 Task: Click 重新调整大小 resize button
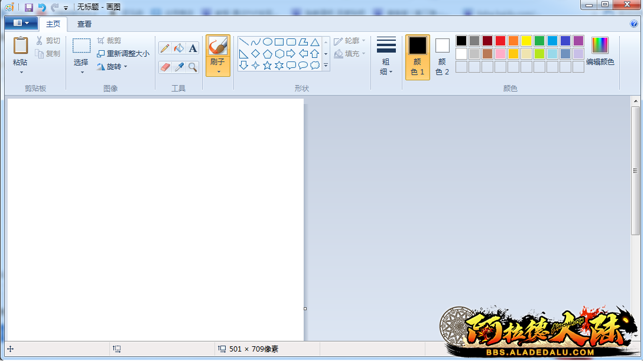click(123, 53)
